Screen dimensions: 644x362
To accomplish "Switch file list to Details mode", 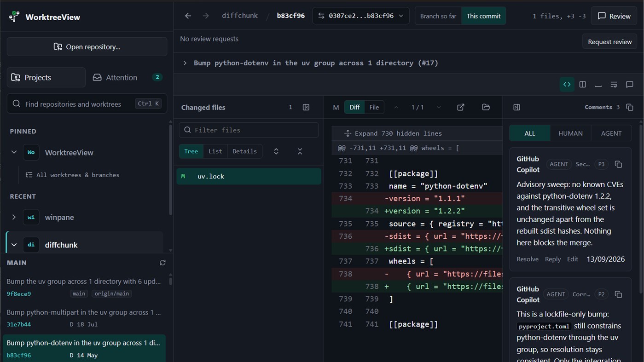I will 244,151.
